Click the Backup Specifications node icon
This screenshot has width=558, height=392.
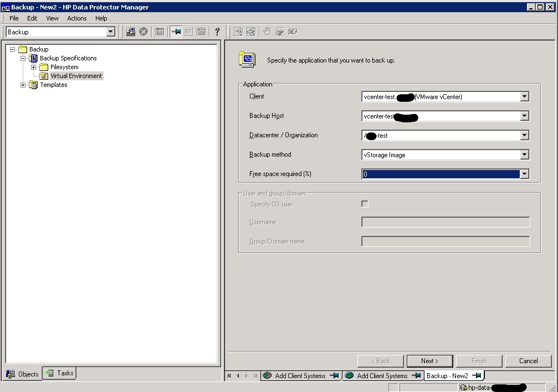coord(33,58)
